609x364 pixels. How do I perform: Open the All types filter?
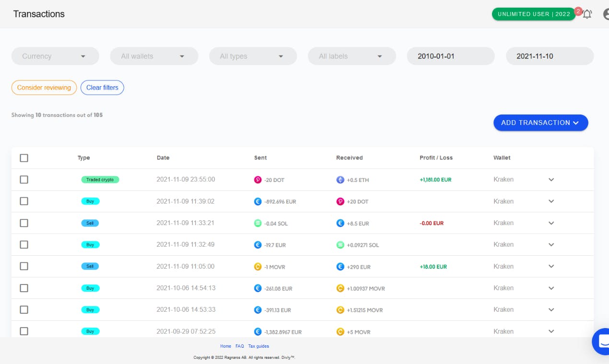click(253, 56)
